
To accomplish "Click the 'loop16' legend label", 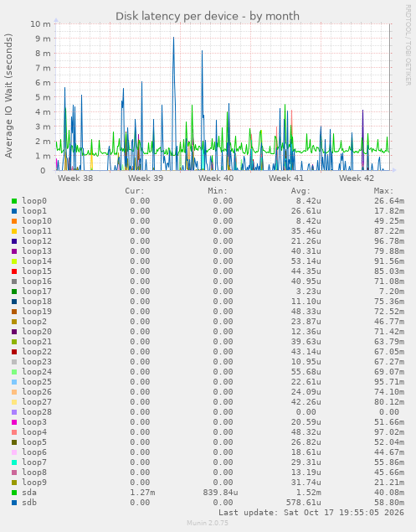I will click(37, 281).
